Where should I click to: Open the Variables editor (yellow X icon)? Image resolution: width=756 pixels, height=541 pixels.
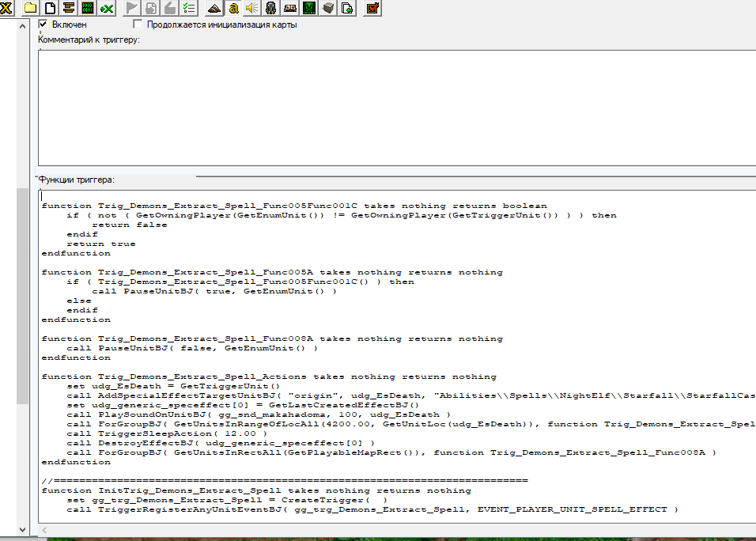point(6,8)
